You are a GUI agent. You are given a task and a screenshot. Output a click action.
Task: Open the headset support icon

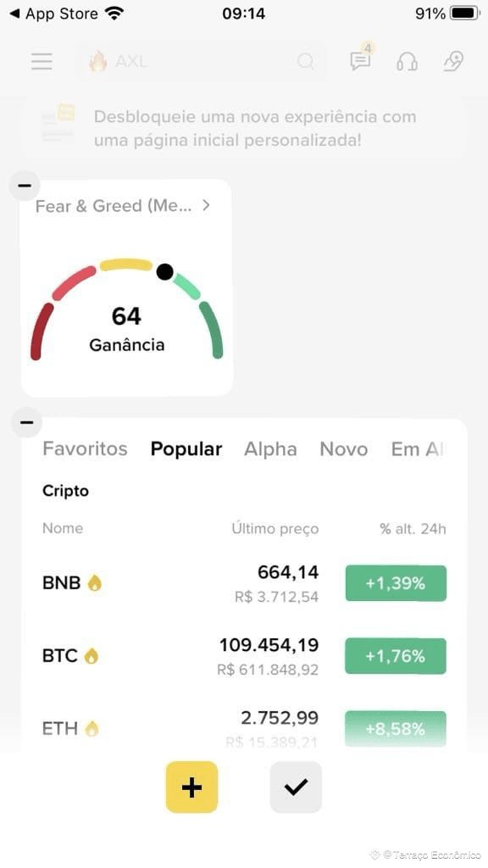[x=407, y=61]
